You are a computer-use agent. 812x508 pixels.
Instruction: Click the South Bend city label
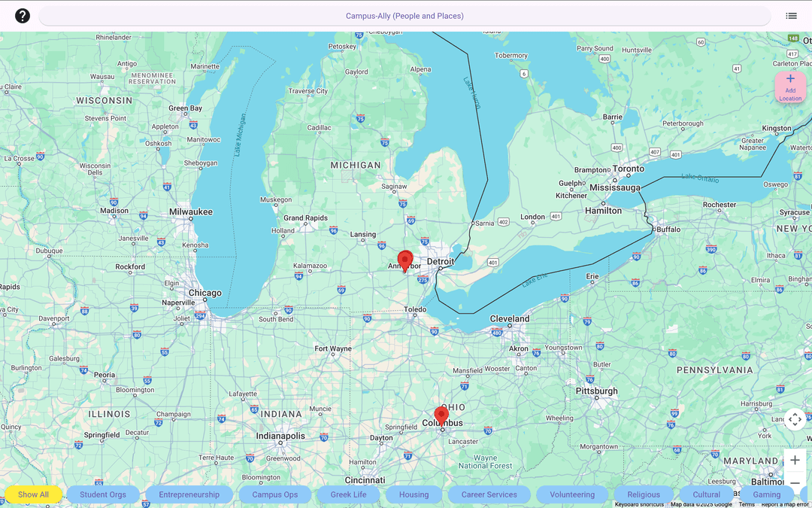click(276, 319)
